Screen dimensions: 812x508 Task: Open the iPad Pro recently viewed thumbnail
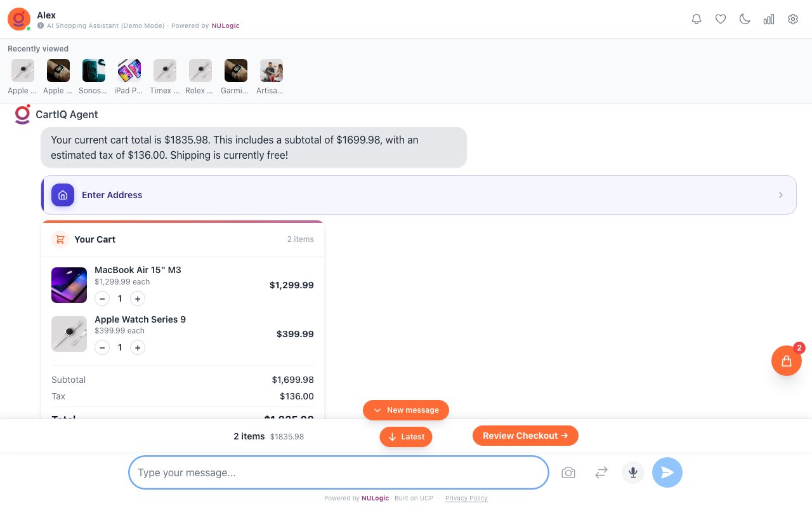[x=129, y=70]
